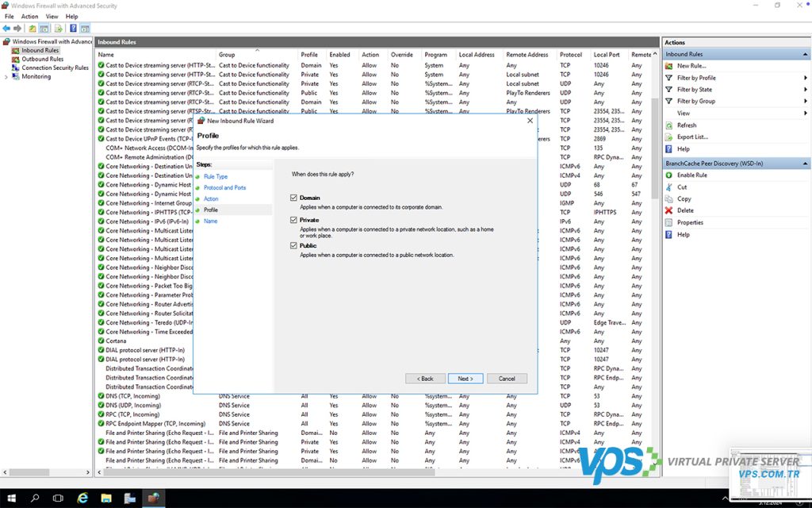Image resolution: width=812 pixels, height=508 pixels.
Task: Open Internet Explorer from the taskbar
Action: (82, 498)
